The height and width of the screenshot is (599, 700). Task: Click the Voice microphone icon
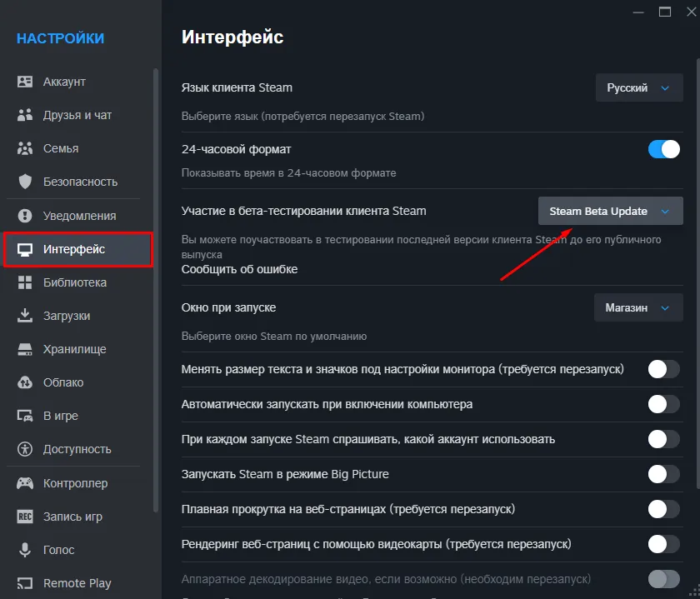point(25,550)
